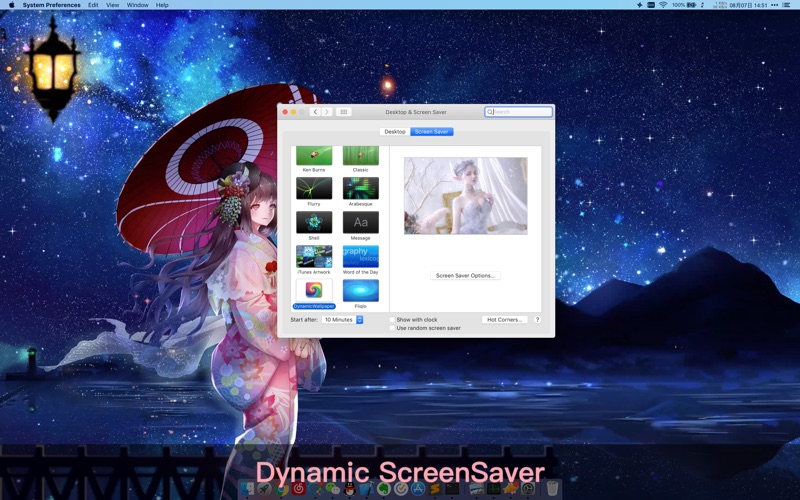The width and height of the screenshot is (800, 500).
Task: Click the Search field in preferences
Action: pyautogui.click(x=520, y=112)
